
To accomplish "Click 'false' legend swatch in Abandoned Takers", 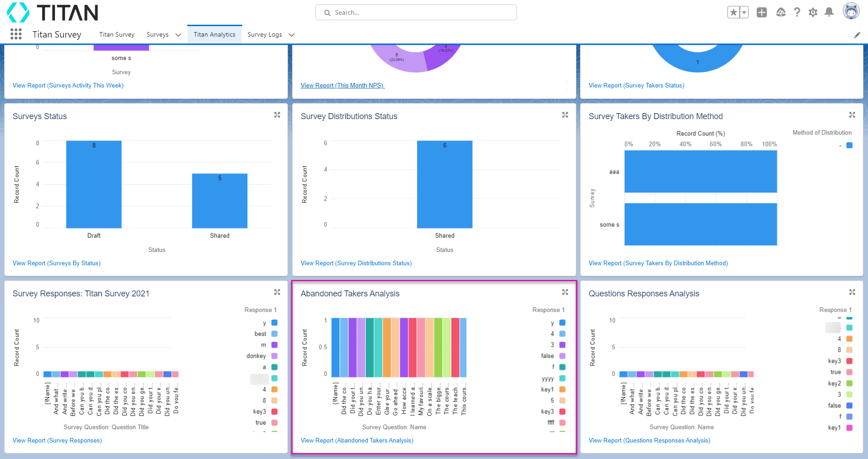I will 562,356.
